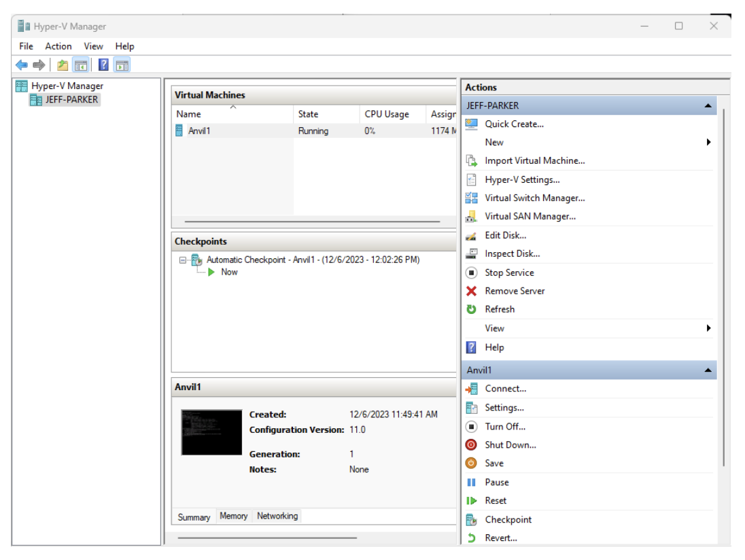
Task: Click the red Shut Down icon
Action: [471, 445]
